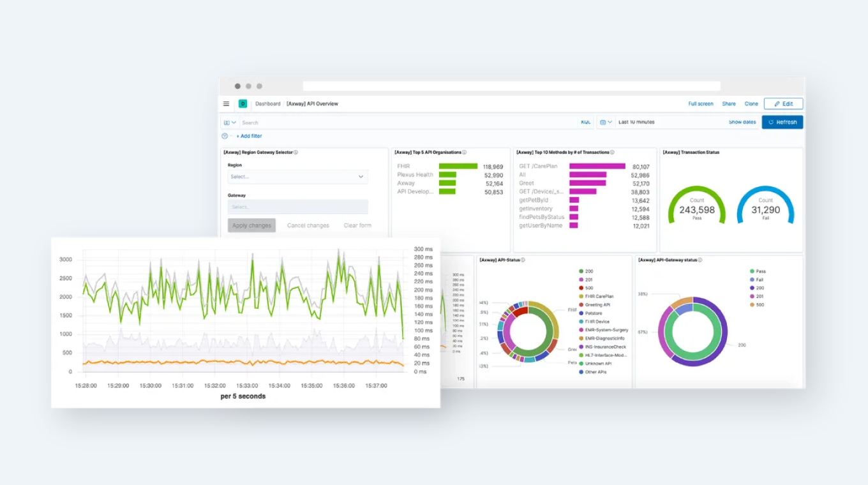Click info icon next to Region Gateway Selector

296,153
